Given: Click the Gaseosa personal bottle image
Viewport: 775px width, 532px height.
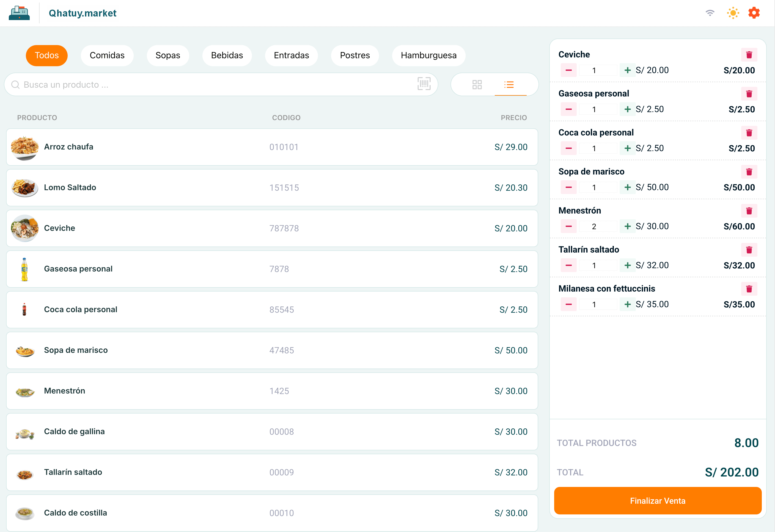Looking at the screenshot, I should tap(24, 269).
